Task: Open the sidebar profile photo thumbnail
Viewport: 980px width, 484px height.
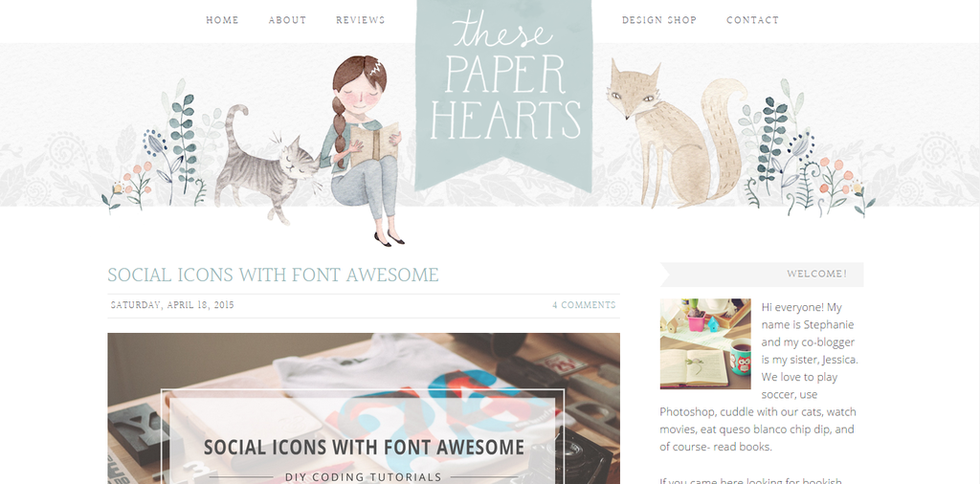Action: point(705,343)
